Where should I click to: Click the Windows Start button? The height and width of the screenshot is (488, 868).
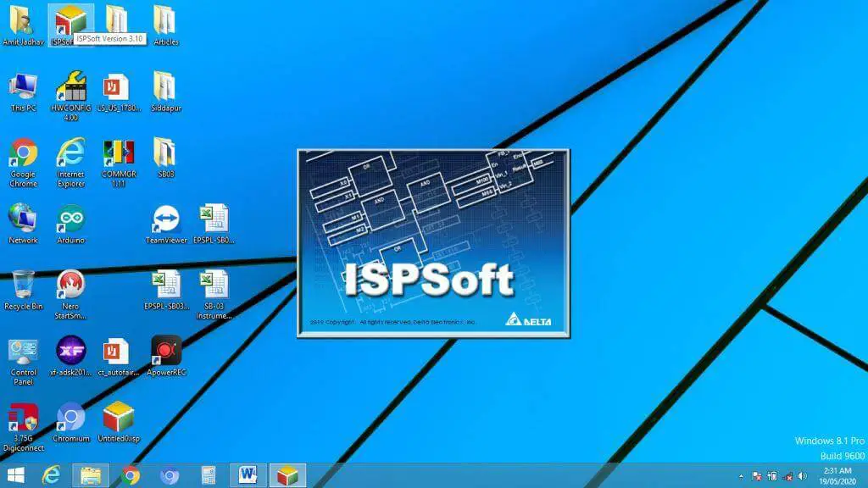point(15,474)
